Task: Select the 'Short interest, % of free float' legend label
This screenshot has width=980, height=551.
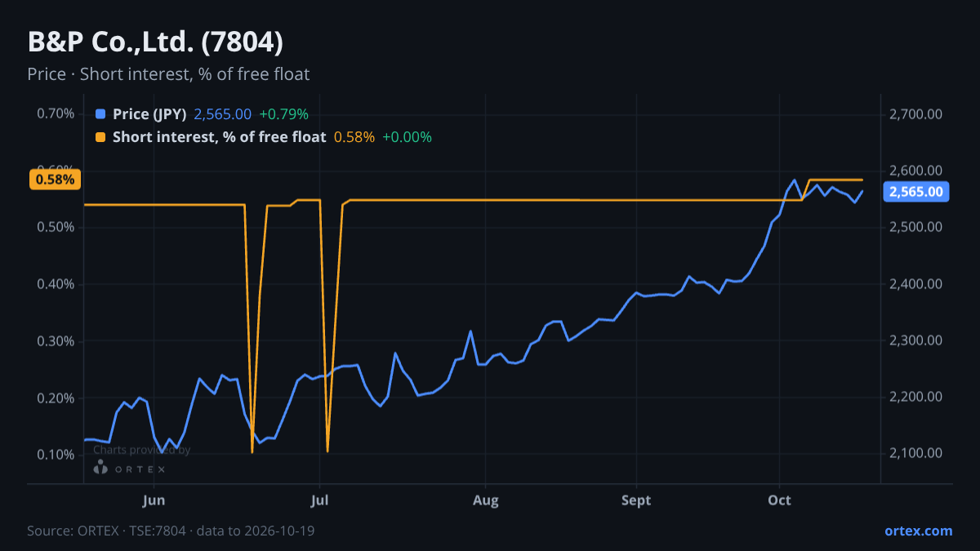Action: [x=220, y=137]
